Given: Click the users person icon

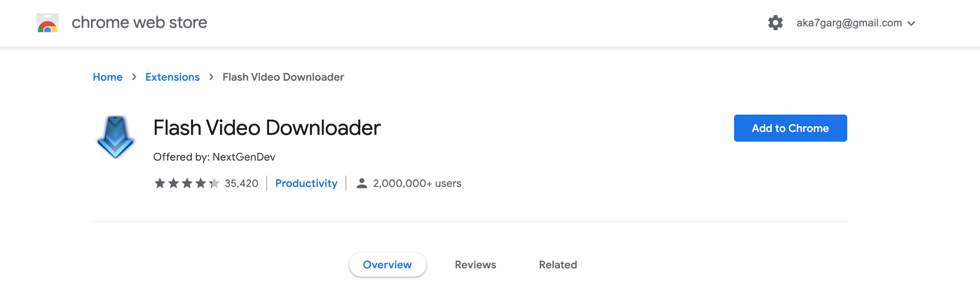Looking at the screenshot, I should (361, 183).
